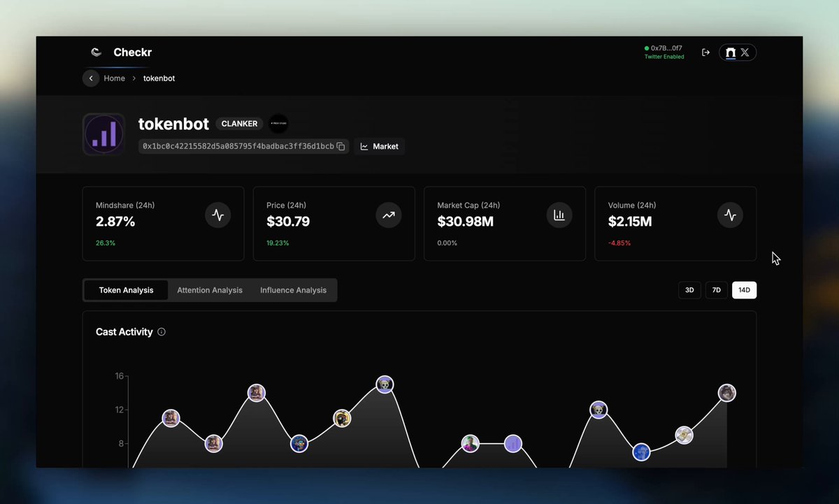Click the skull avatar at the 16 peak
The width and height of the screenshot is (839, 504).
point(385,384)
